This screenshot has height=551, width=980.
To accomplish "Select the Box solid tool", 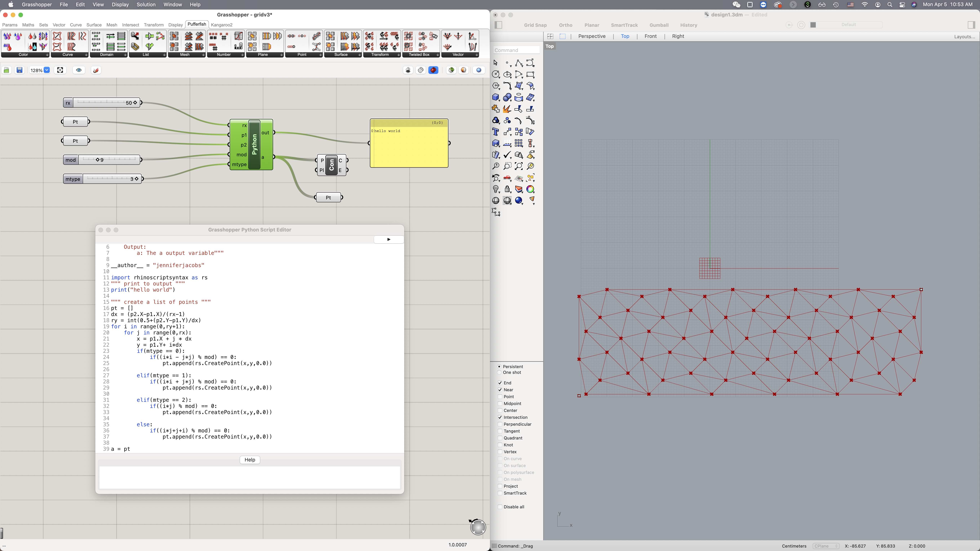I will tap(495, 98).
